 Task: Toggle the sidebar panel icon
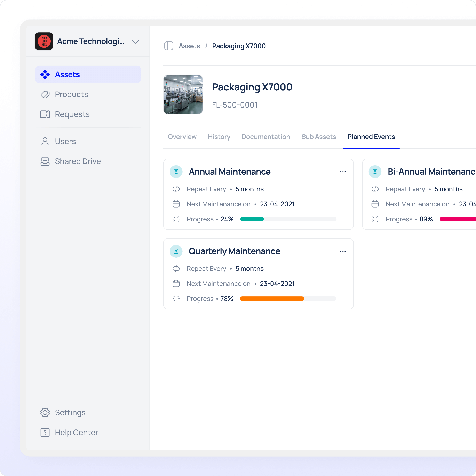pyautogui.click(x=168, y=46)
